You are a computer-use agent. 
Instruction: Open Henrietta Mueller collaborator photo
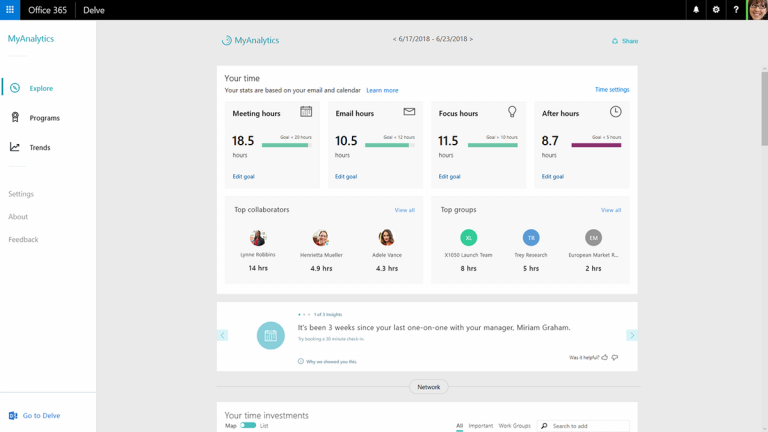pyautogui.click(x=321, y=238)
